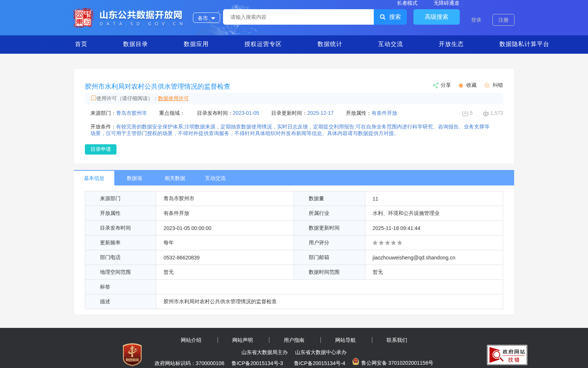The height and width of the screenshot is (368, 588).
Task: Click the 收藏 text label
Action: point(472,85)
